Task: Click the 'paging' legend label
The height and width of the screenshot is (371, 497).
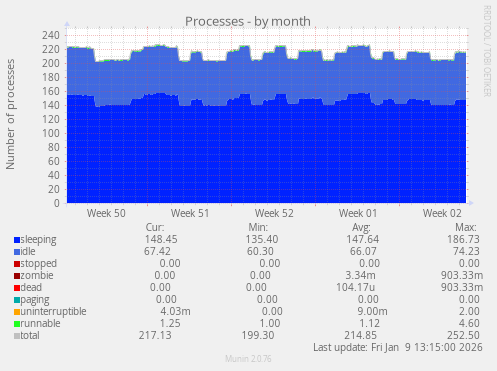Action: pyautogui.click(x=35, y=300)
